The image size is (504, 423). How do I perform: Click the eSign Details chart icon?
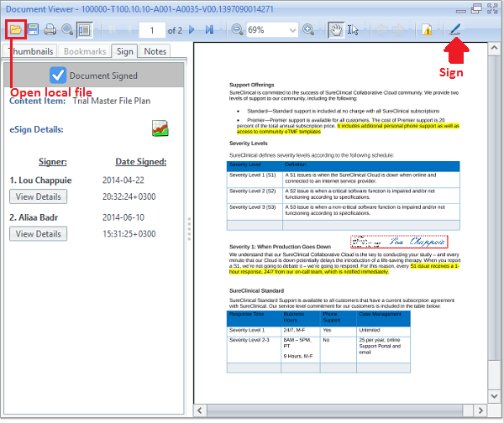160,128
